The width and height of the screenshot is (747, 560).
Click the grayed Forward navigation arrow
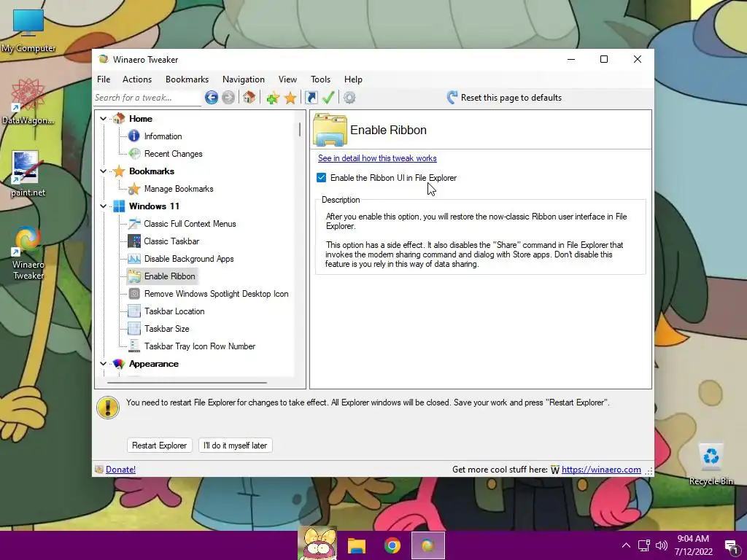(228, 98)
